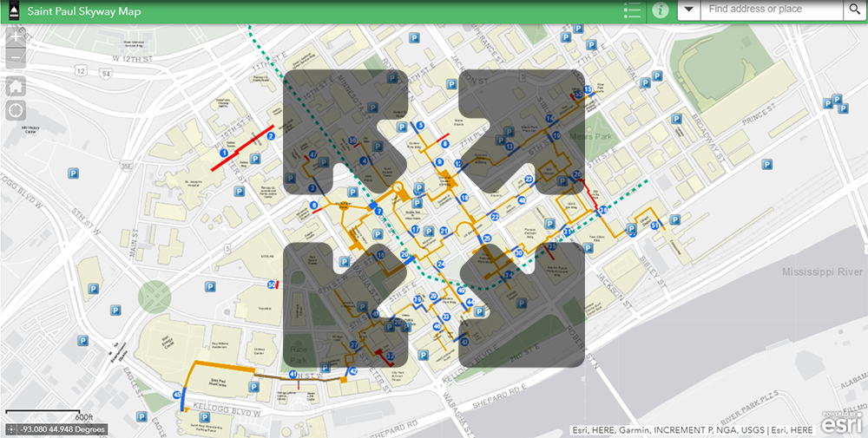Select skyway marker number 5
Image resolution: width=868 pixels, height=438 pixels.
[421, 126]
